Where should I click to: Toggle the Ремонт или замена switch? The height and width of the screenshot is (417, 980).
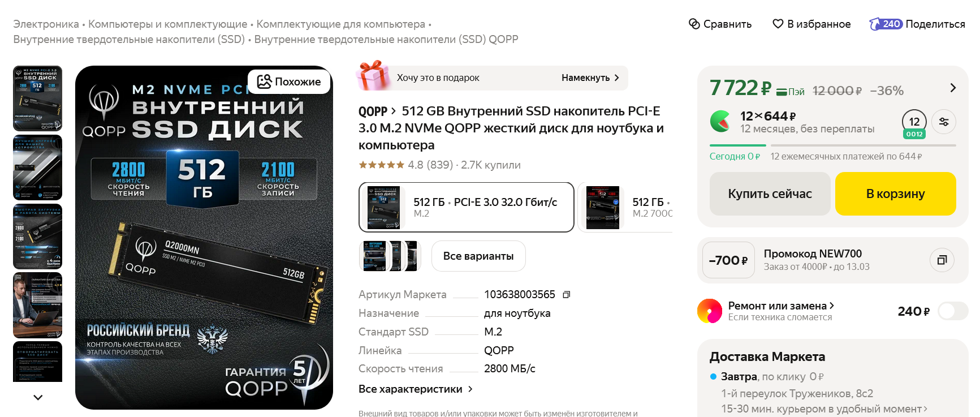(x=953, y=311)
